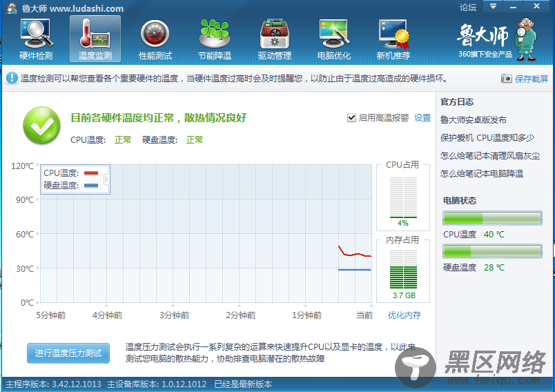Image resolution: width=555 pixels, height=392 pixels.
Task: Click the 28 ℃ disk temperature value
Action: (494, 268)
